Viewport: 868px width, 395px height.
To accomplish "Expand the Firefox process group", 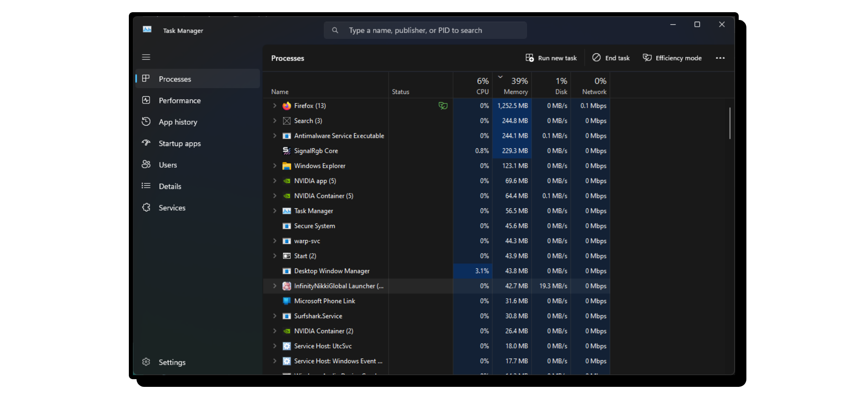I will click(x=274, y=106).
